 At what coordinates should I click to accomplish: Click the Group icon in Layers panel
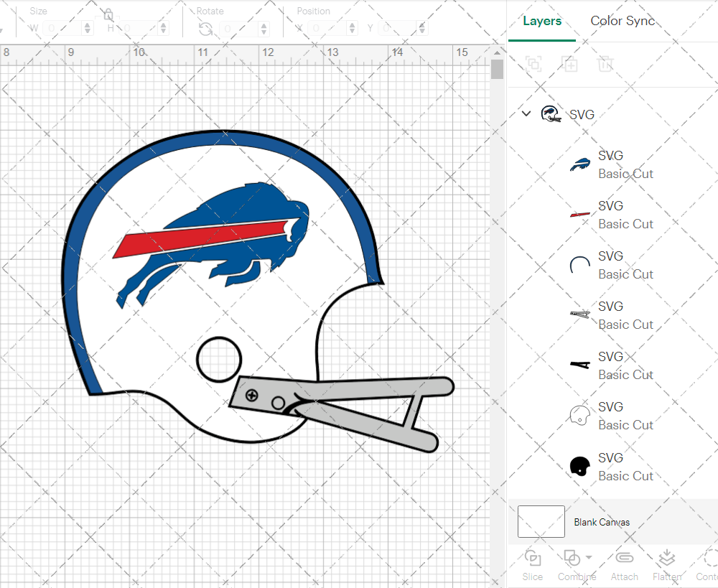coord(533,64)
